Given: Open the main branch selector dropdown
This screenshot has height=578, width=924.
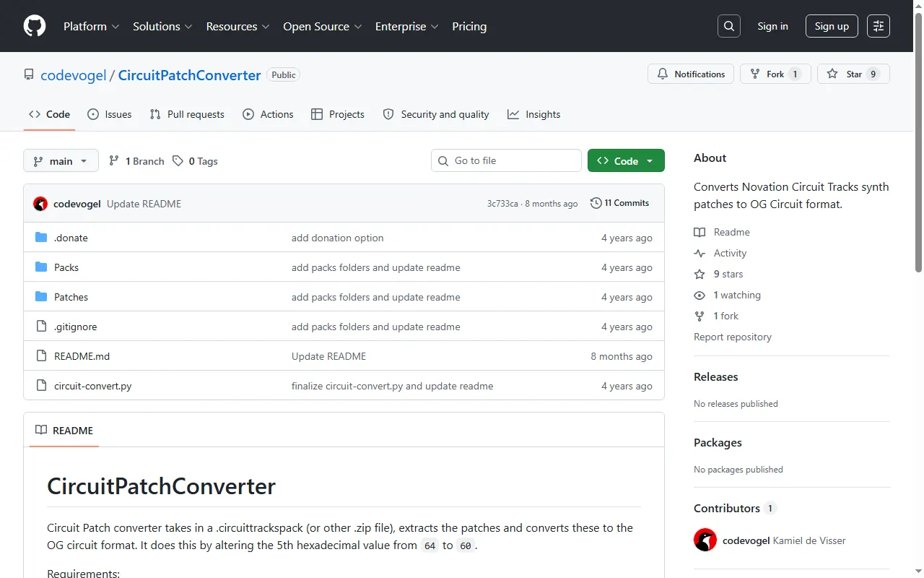Looking at the screenshot, I should pos(61,160).
